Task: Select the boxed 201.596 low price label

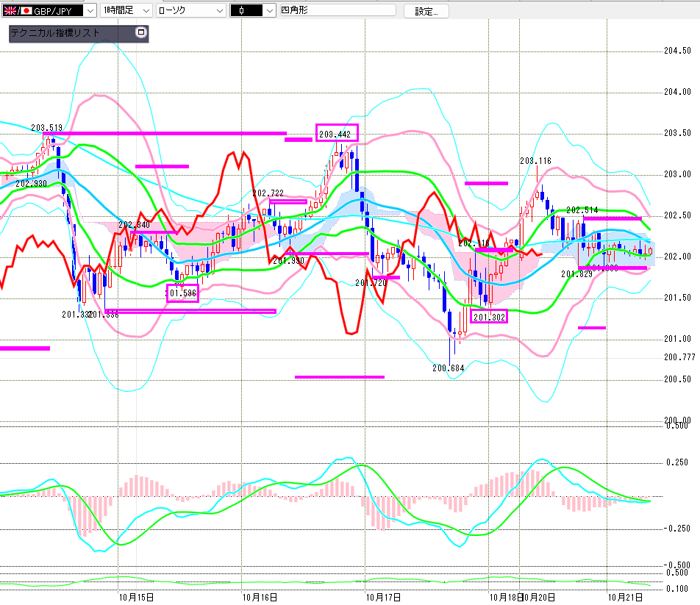Action: (x=182, y=293)
